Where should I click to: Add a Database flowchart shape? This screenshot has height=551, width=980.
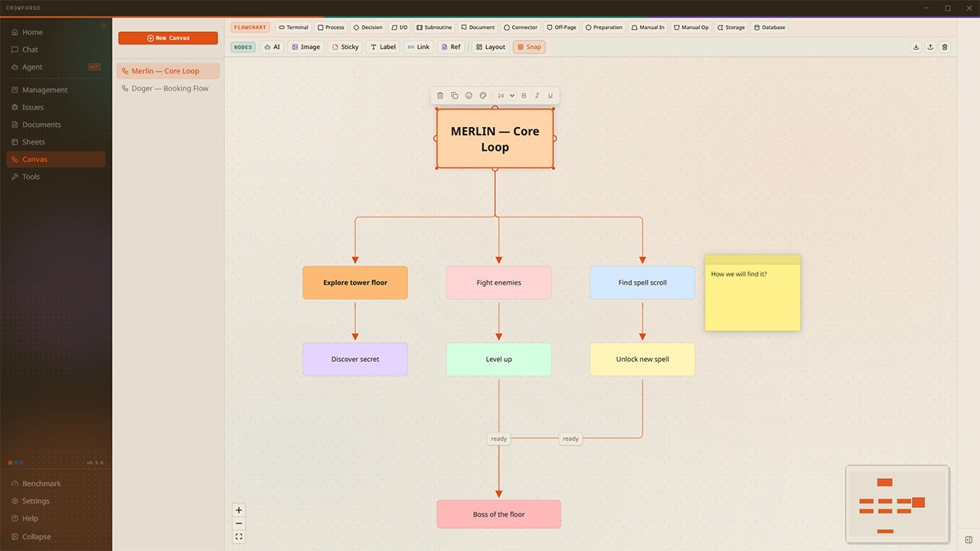(x=769, y=28)
